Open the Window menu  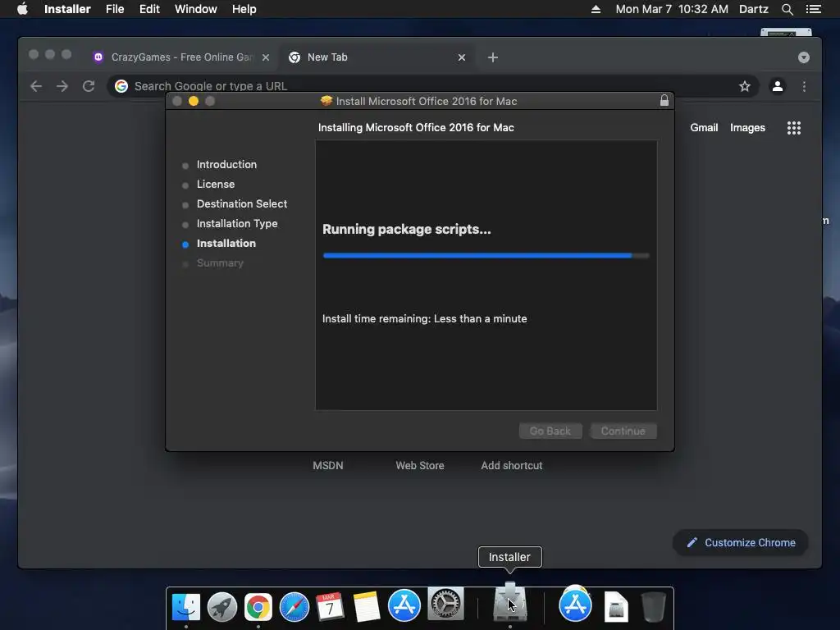click(x=195, y=9)
